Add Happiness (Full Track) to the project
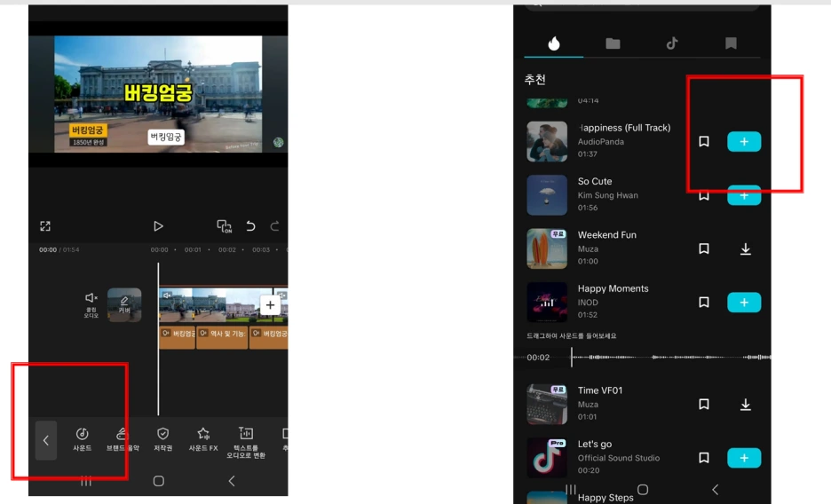Viewport: 831px width, 504px height. [744, 141]
